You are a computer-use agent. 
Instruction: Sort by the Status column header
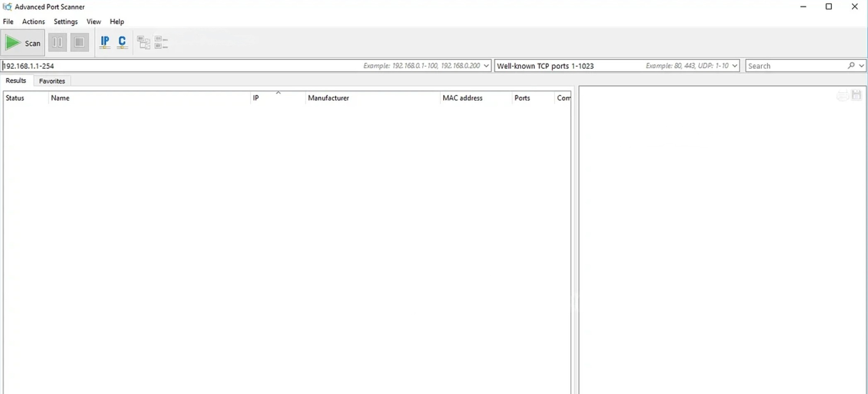pos(26,98)
